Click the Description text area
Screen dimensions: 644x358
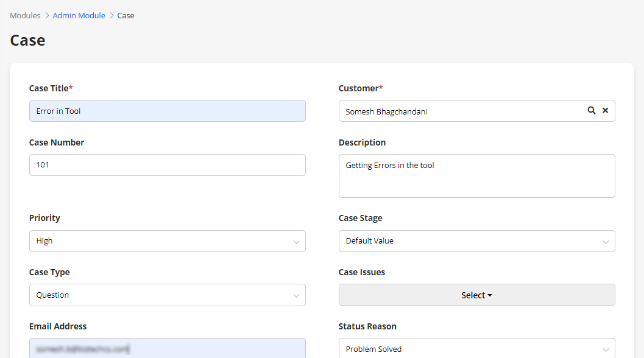coord(476,176)
